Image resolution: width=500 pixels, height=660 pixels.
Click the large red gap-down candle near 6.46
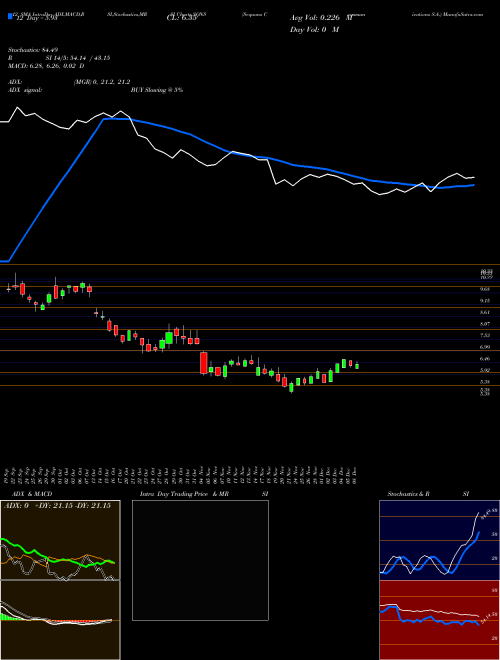204,363
